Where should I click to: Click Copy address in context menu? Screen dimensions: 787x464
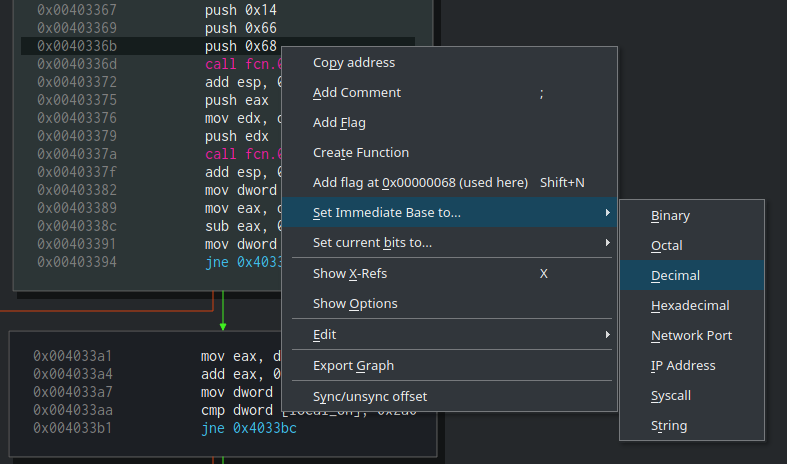[354, 62]
